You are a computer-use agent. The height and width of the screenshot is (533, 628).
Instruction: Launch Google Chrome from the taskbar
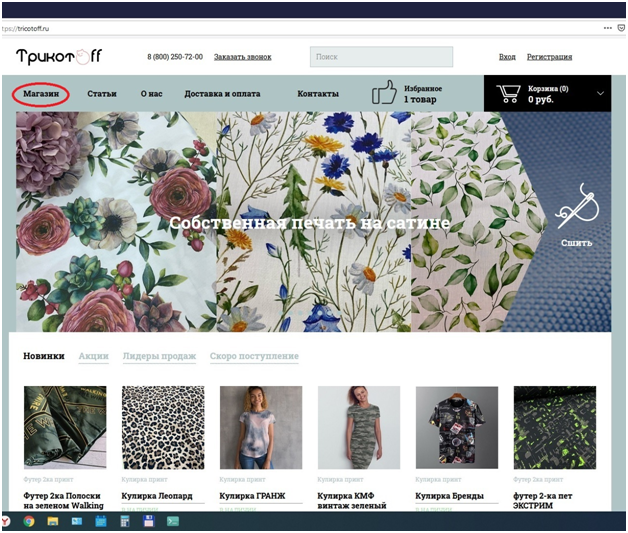pyautogui.click(x=29, y=521)
